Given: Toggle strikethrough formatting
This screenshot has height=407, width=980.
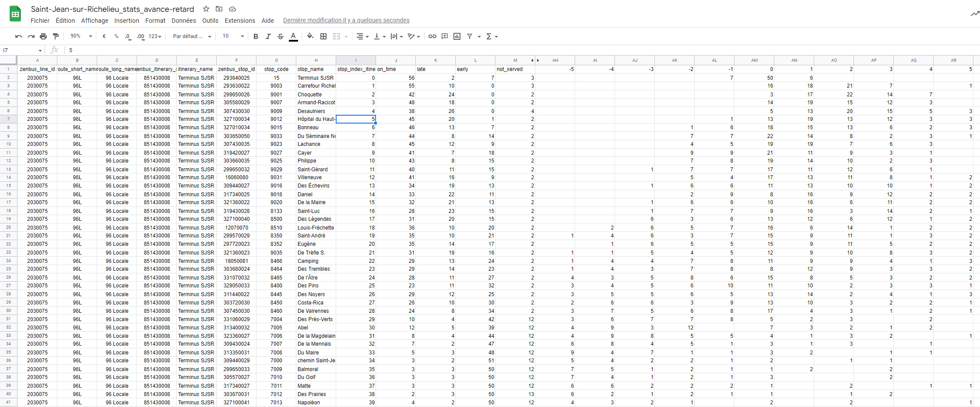Looking at the screenshot, I should coord(281,36).
